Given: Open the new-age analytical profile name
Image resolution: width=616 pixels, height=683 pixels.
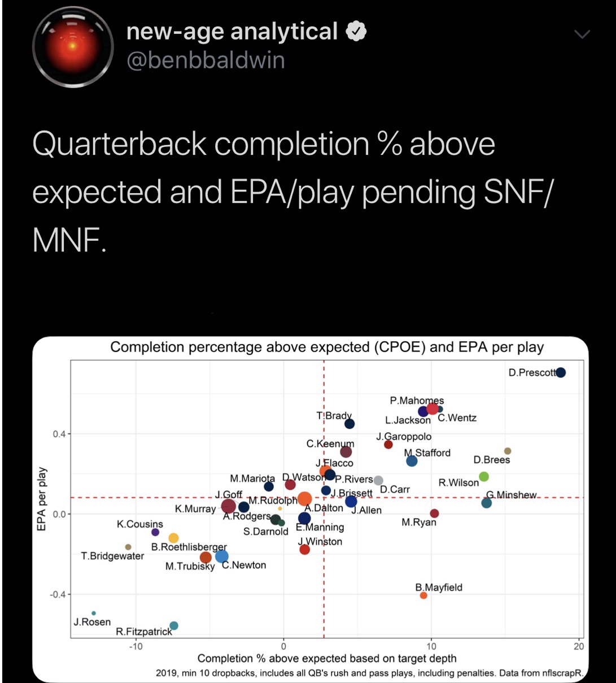Looking at the screenshot, I should pyautogui.click(x=232, y=32).
